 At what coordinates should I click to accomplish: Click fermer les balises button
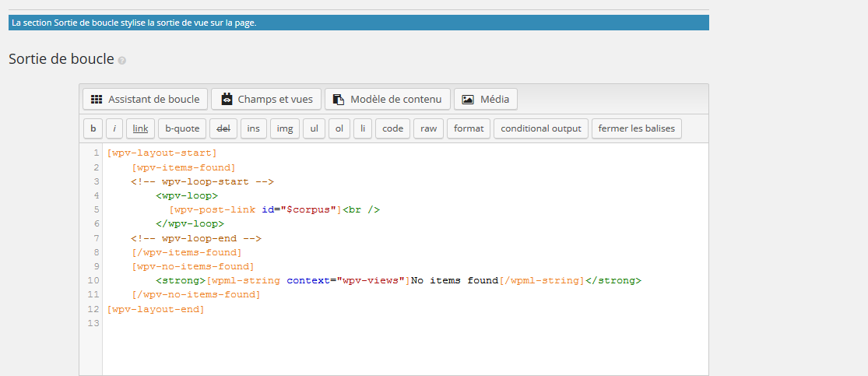click(x=637, y=128)
